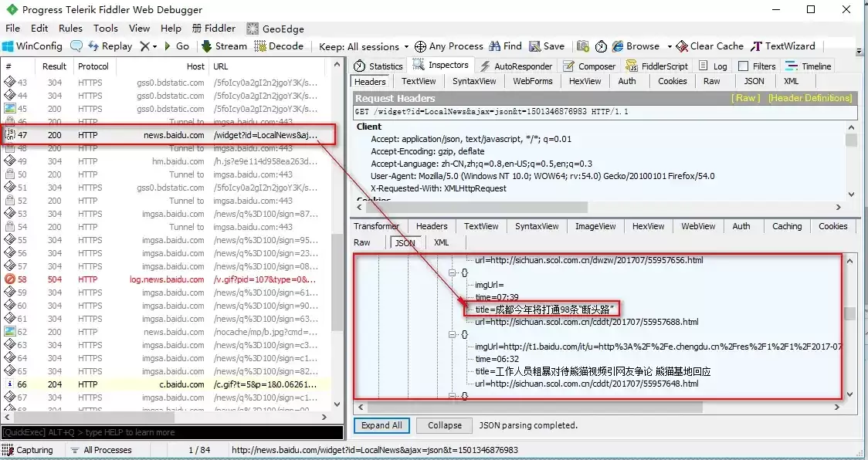Select session 58 log.news.baidu.com row
The height and width of the screenshot is (460, 868).
[x=165, y=279]
